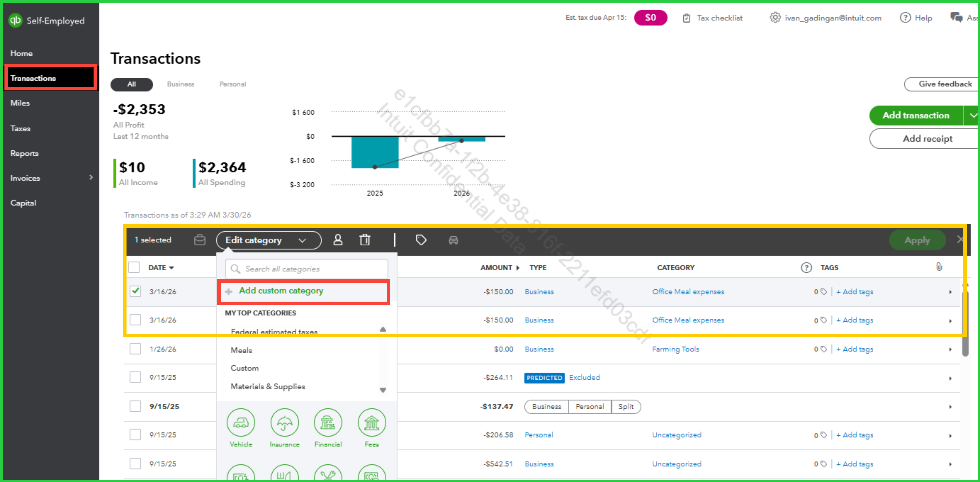Open Reports in the sidebar
This screenshot has width=980, height=482.
pyautogui.click(x=24, y=153)
